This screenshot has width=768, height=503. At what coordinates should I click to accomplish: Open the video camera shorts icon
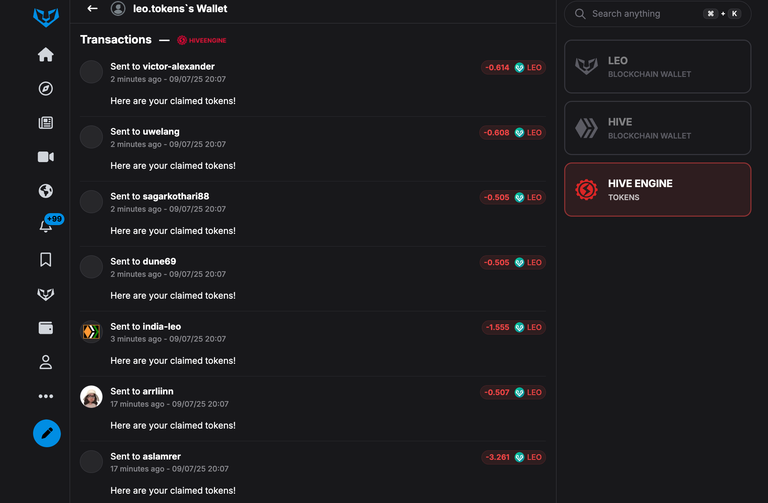pos(46,157)
